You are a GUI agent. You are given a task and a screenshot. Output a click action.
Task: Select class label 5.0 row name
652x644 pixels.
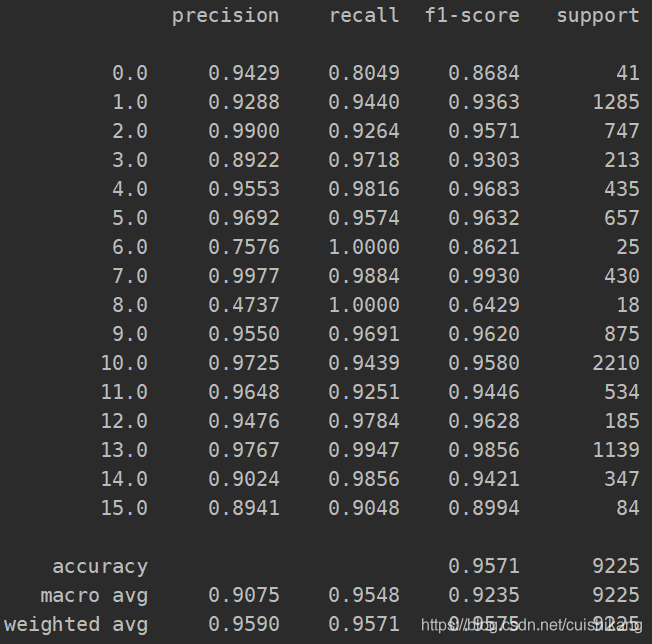[x=130, y=218]
